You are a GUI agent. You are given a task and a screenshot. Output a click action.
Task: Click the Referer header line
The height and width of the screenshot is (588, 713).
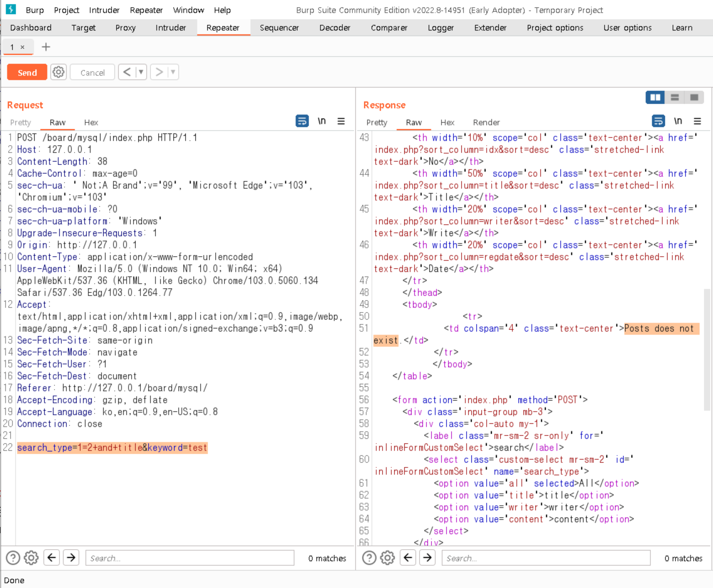(112, 388)
